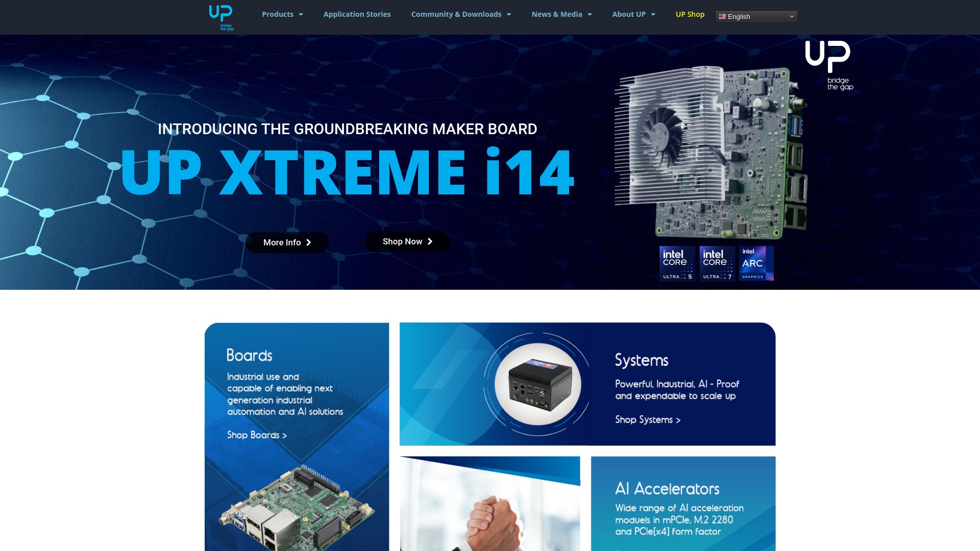
Task: Follow the Shop Boards link
Action: [256, 435]
